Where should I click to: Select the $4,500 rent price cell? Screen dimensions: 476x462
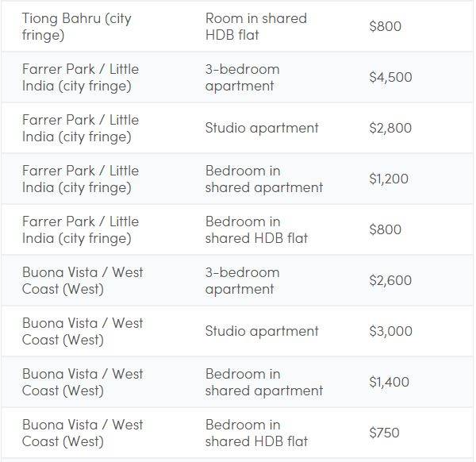point(390,77)
